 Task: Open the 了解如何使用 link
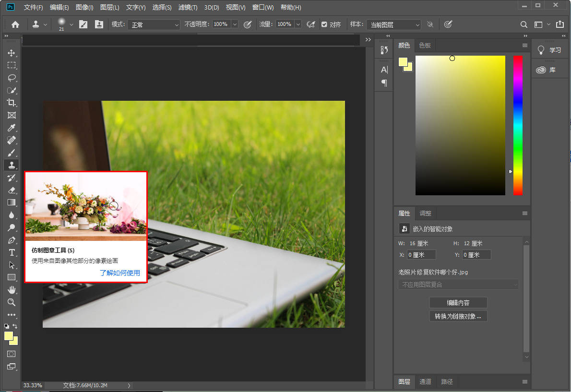pos(120,273)
